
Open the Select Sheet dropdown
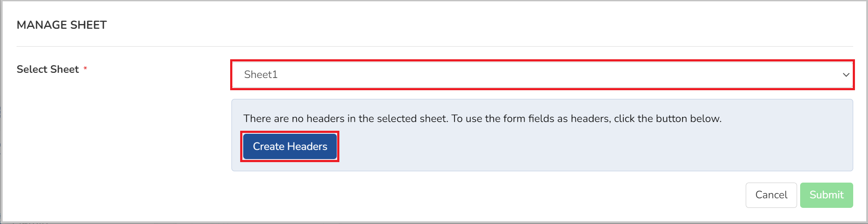pos(542,75)
